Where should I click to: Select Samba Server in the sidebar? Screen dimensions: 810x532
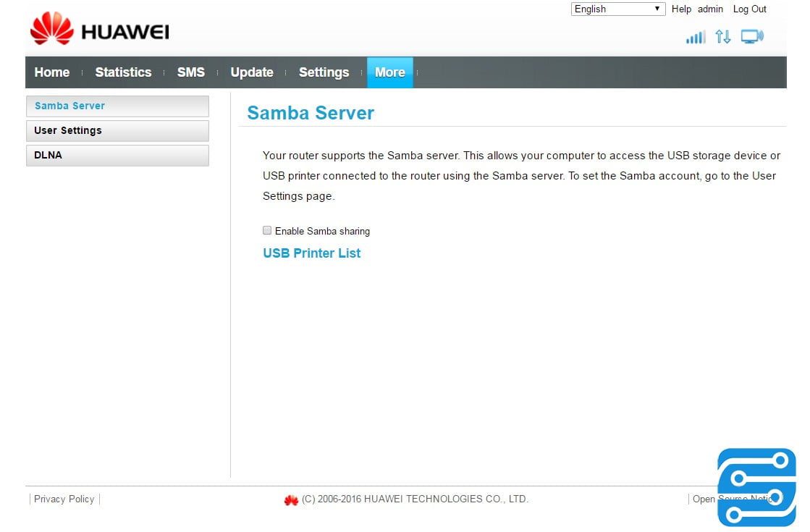[x=117, y=106]
